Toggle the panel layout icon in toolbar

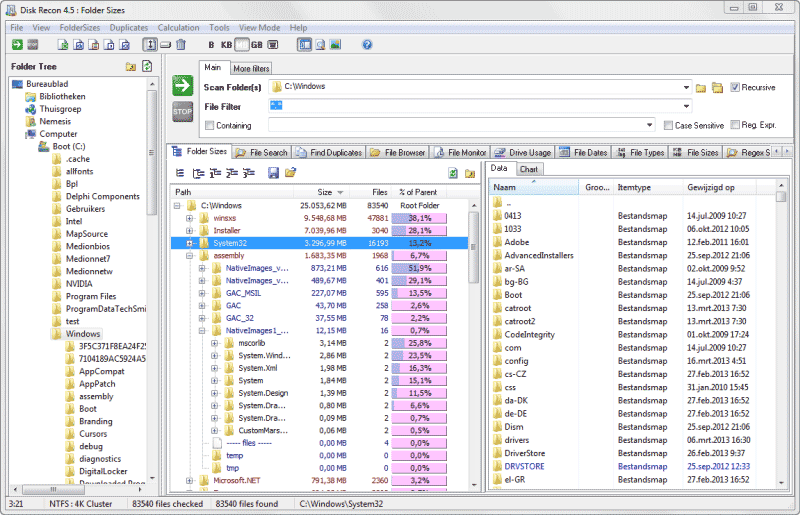(x=305, y=45)
